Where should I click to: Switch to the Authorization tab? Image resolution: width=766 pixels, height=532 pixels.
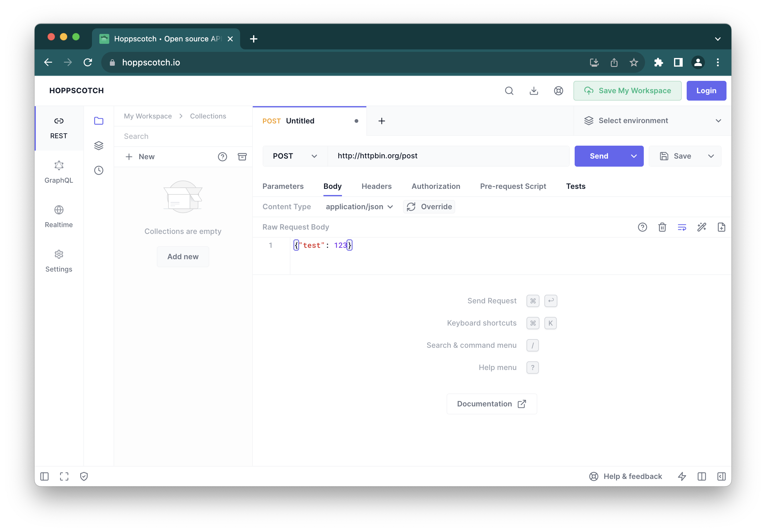(436, 186)
